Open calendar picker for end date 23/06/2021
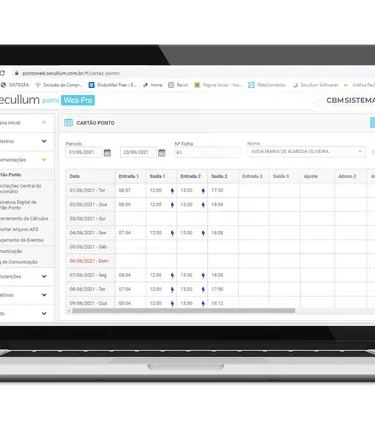The width and height of the screenshot is (375, 430). click(x=162, y=153)
